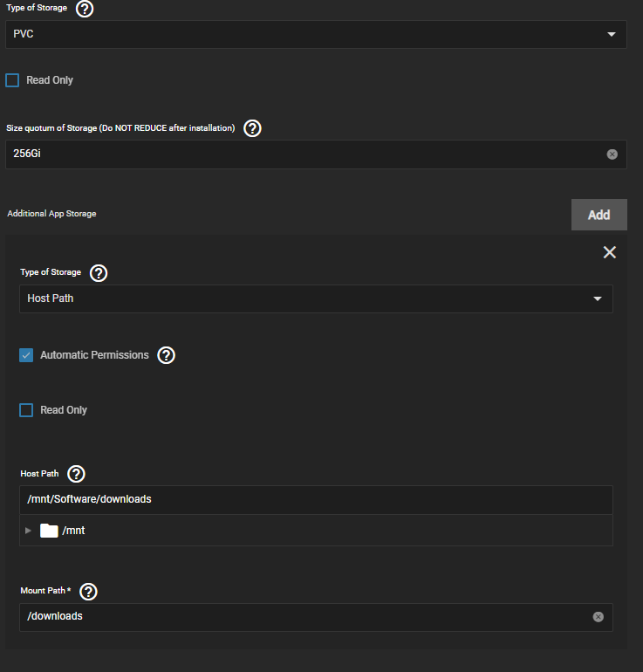The image size is (643, 672).
Task: Open Host Path help icon
Action: pos(76,474)
